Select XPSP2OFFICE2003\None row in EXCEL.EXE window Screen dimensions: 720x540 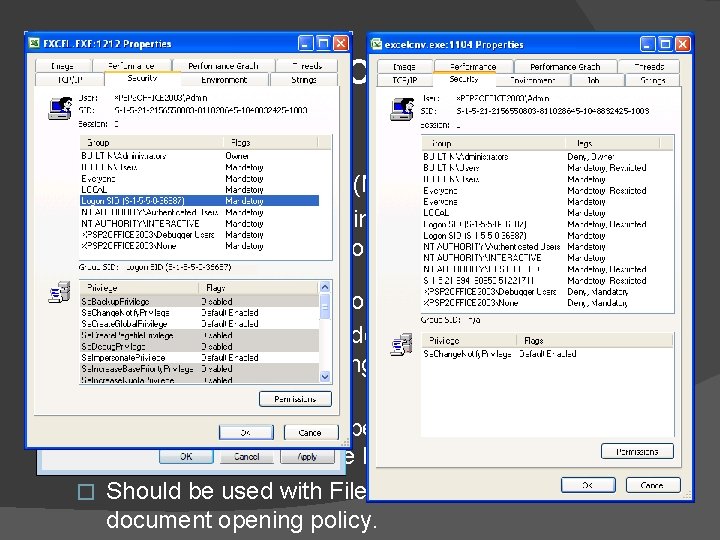click(x=199, y=246)
